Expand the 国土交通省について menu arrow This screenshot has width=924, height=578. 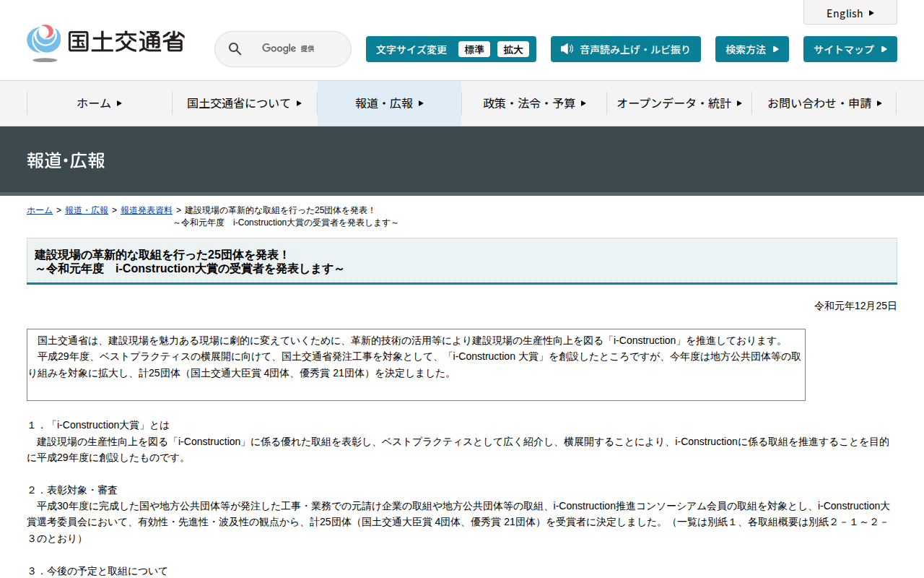pos(299,103)
